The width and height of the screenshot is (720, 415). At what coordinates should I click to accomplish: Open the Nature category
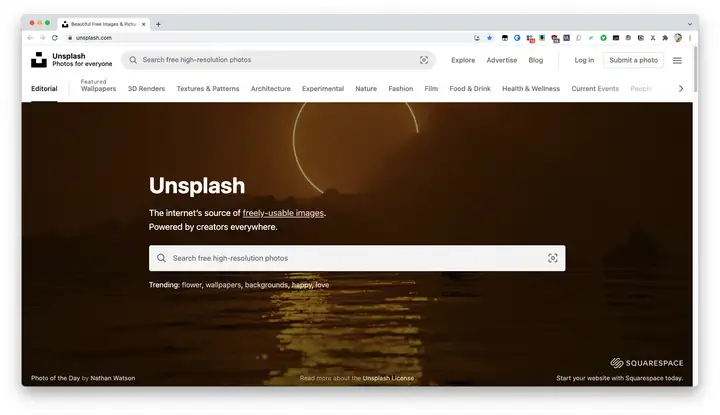point(366,89)
